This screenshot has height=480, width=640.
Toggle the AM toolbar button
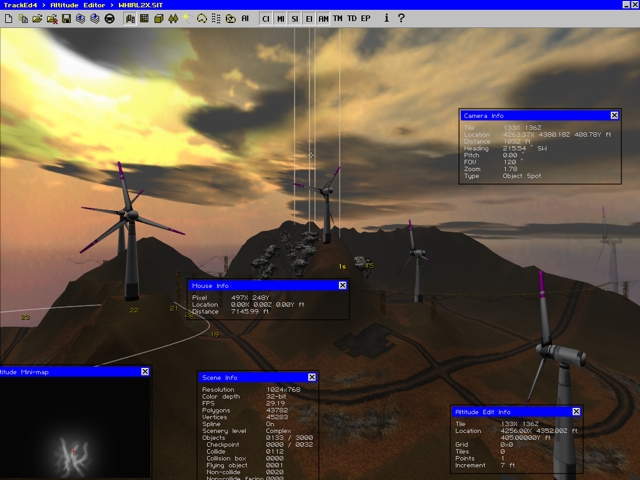[323, 18]
